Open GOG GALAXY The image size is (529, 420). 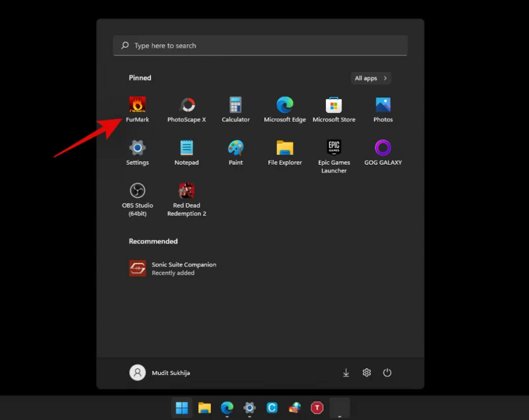point(383,148)
